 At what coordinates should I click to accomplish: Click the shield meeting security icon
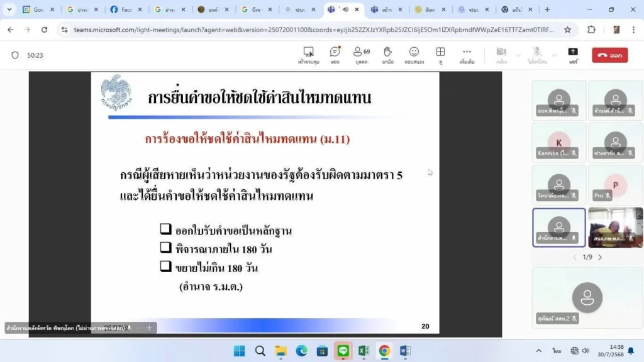(x=15, y=55)
